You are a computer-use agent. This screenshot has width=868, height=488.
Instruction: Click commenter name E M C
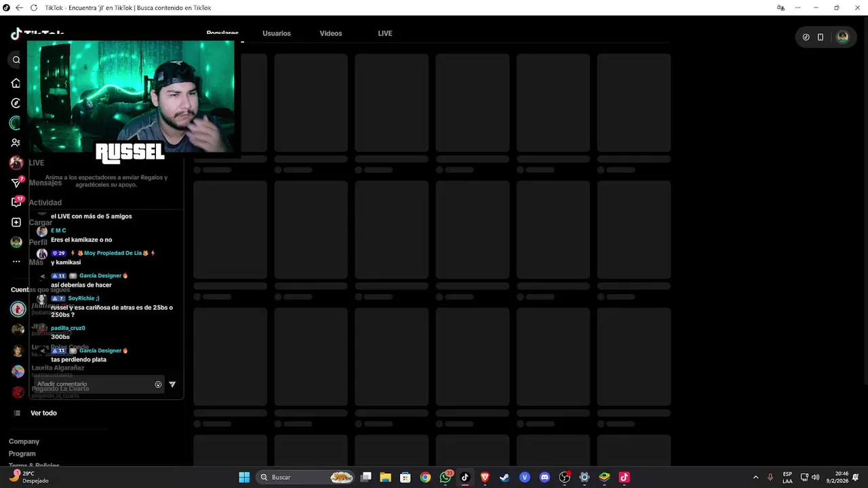click(x=58, y=230)
